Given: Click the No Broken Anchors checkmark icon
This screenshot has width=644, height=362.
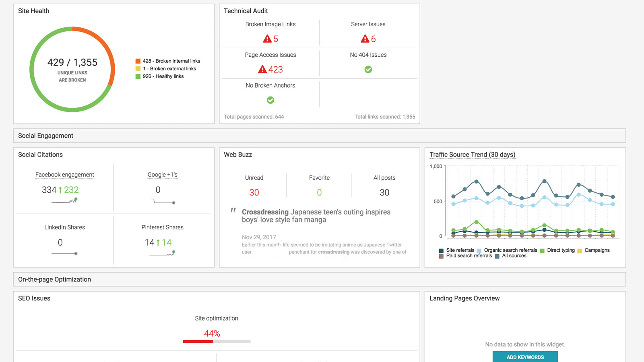Looking at the screenshot, I should pyautogui.click(x=270, y=100).
